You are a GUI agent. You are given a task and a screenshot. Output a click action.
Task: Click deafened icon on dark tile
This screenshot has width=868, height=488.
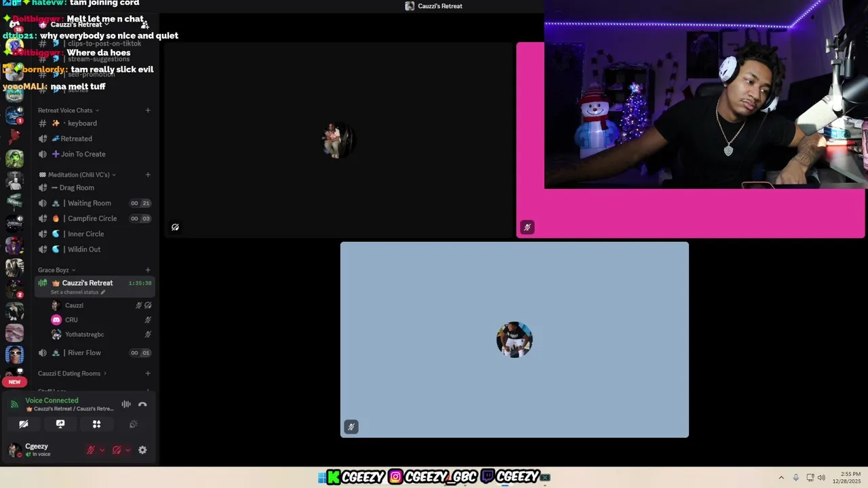(x=175, y=227)
